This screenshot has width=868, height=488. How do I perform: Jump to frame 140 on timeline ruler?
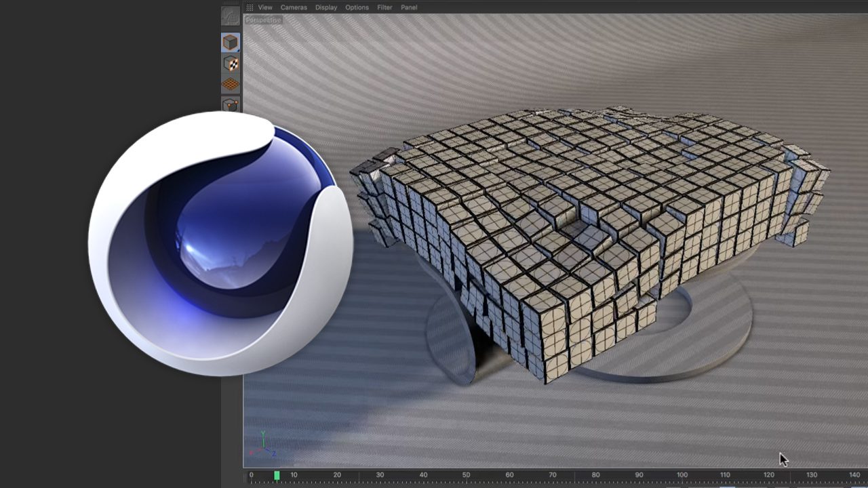[x=854, y=475]
